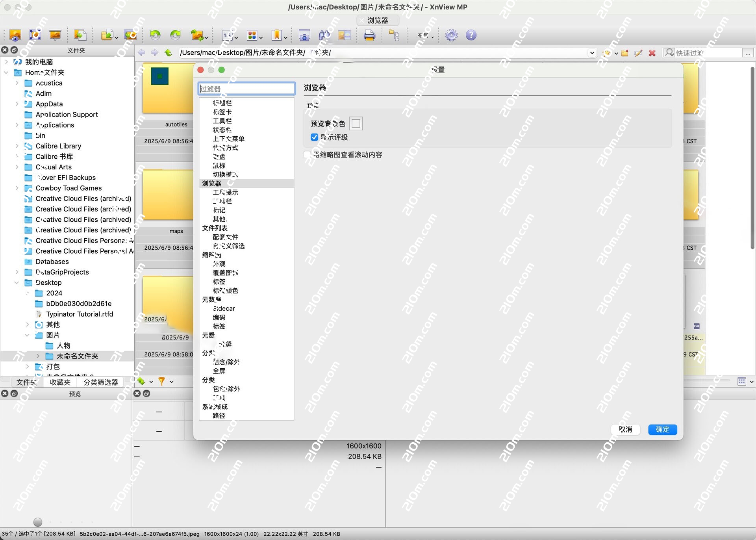This screenshot has width=756, height=540.
Task: Open the screen capture camera tool
Action: pos(304,35)
